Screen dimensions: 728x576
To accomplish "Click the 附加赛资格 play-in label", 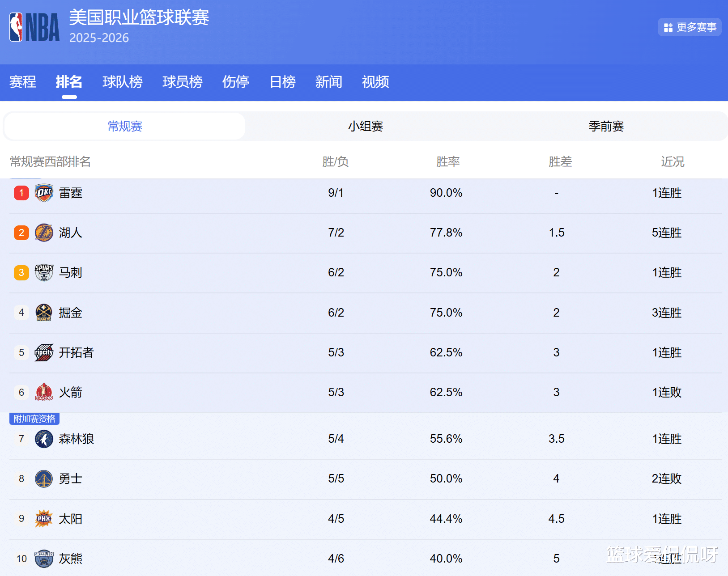I will click(34, 419).
